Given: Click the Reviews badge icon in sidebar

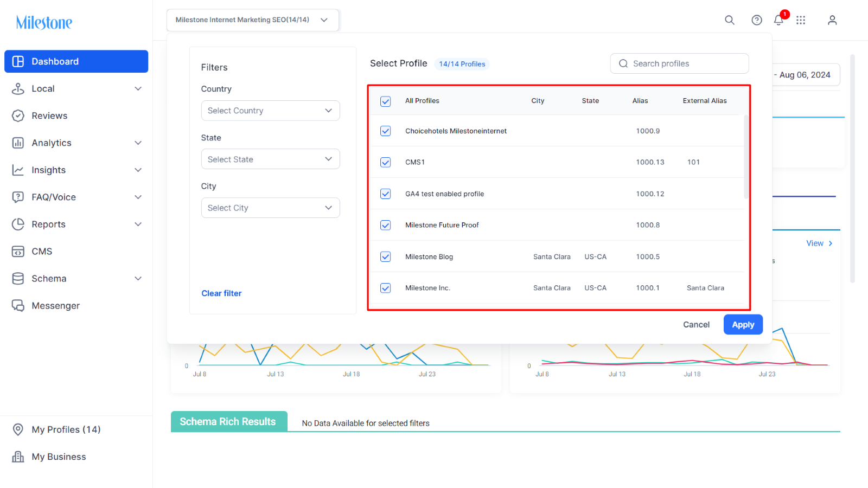Looking at the screenshot, I should 18,115.
